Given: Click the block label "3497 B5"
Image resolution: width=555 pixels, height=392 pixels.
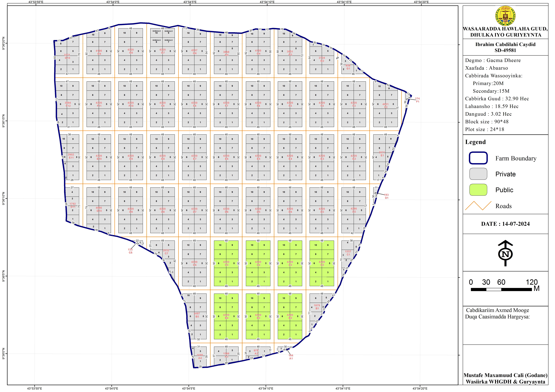Looking at the screenshot, I should pos(197,315).
